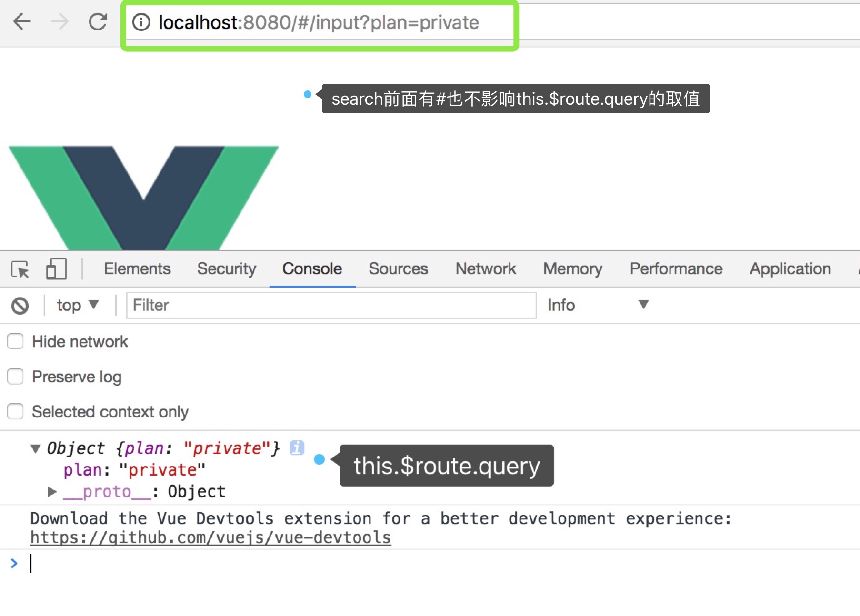Open the top context dropdown

pos(77,305)
